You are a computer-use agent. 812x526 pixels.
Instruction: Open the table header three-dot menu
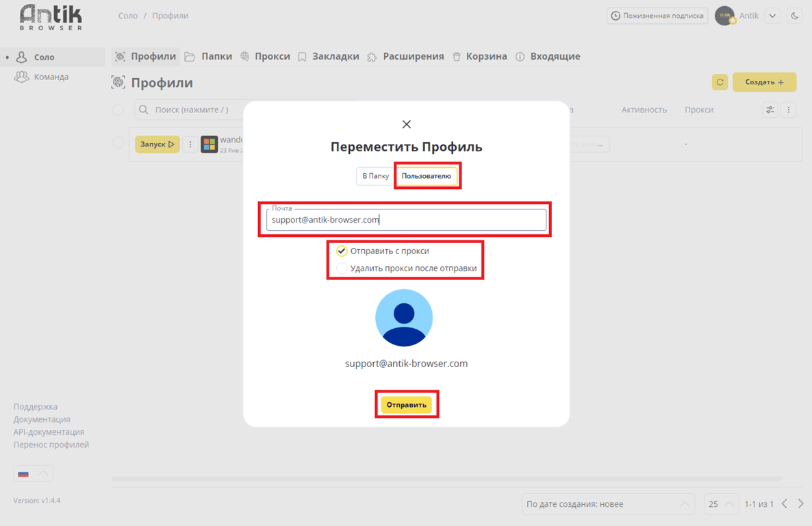point(789,110)
